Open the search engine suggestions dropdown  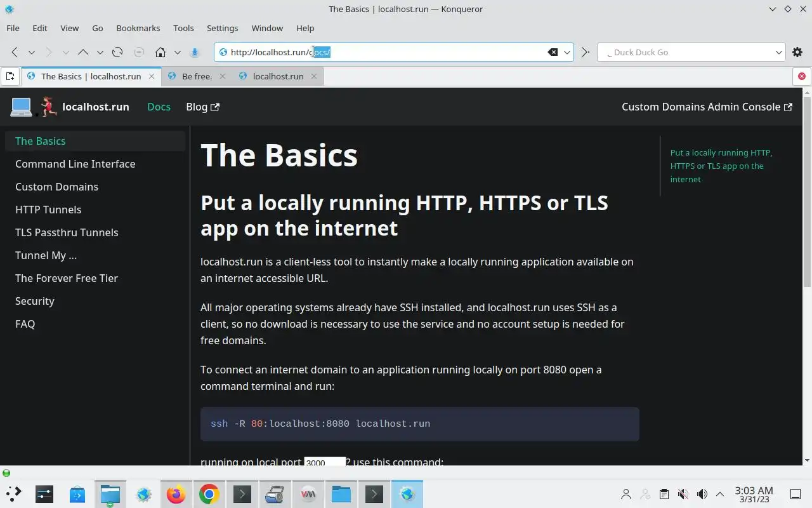pos(778,52)
